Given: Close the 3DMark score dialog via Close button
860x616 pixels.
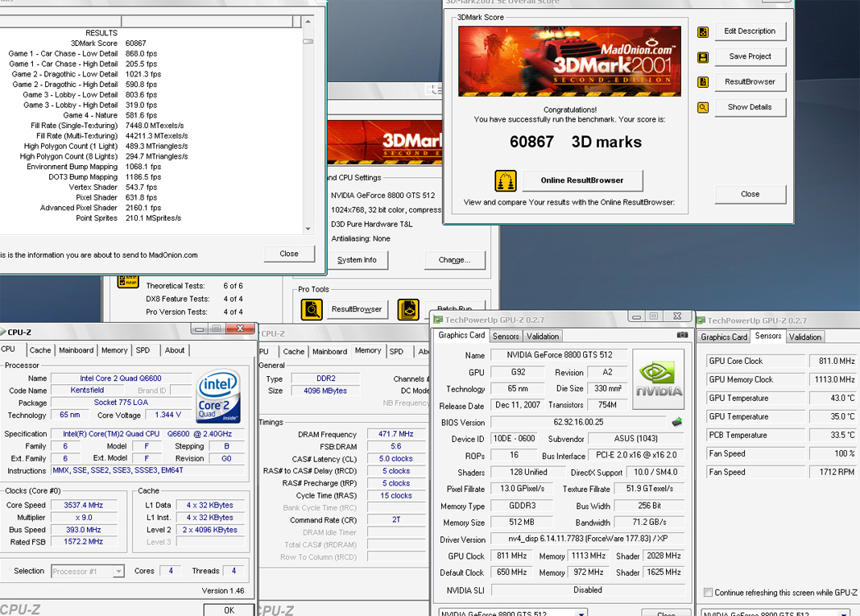Looking at the screenshot, I should click(750, 194).
